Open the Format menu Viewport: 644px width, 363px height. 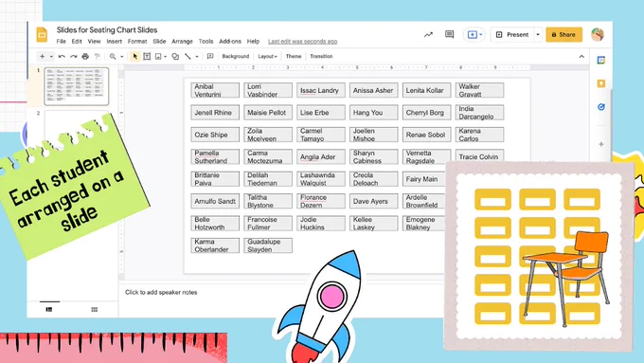(x=137, y=42)
